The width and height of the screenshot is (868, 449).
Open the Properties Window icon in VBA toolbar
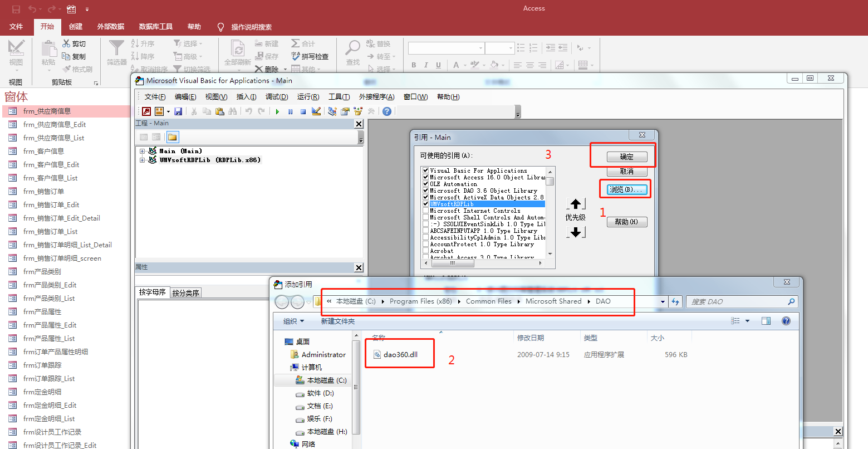click(x=345, y=111)
